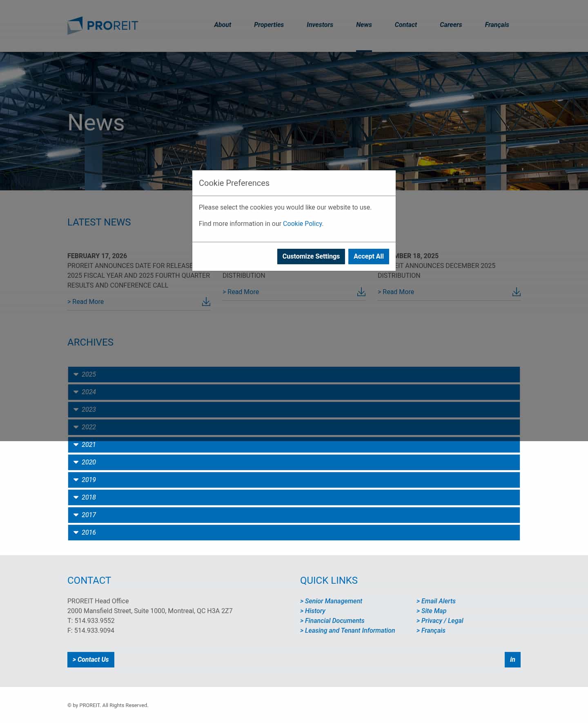Expand the 2025 archive
Viewport: 588px width, 723px height.
(x=294, y=375)
